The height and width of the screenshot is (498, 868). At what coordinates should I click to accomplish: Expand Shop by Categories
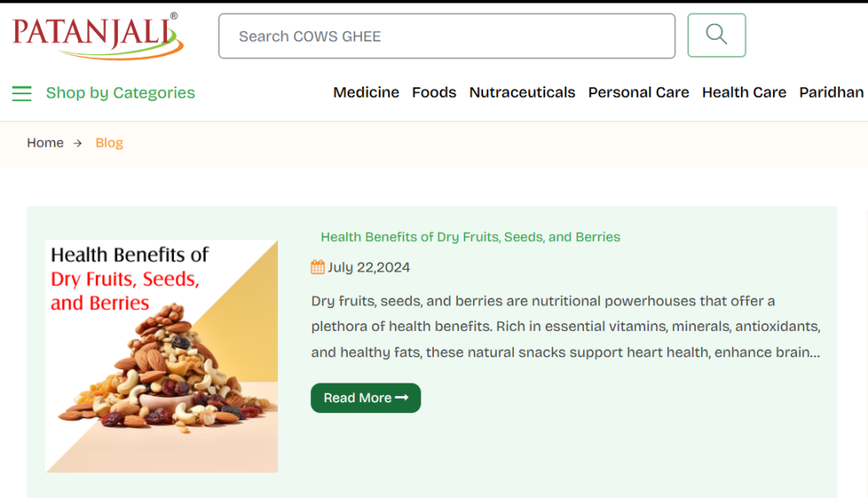pos(120,93)
